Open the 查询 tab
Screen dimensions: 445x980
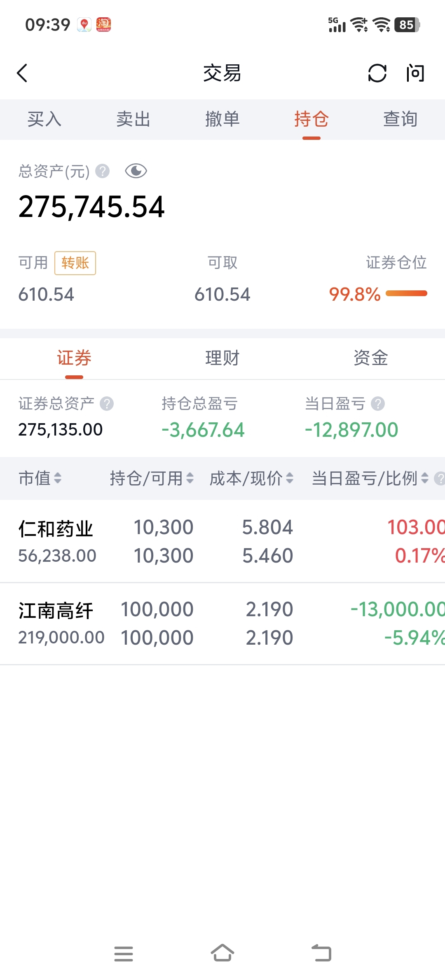400,120
